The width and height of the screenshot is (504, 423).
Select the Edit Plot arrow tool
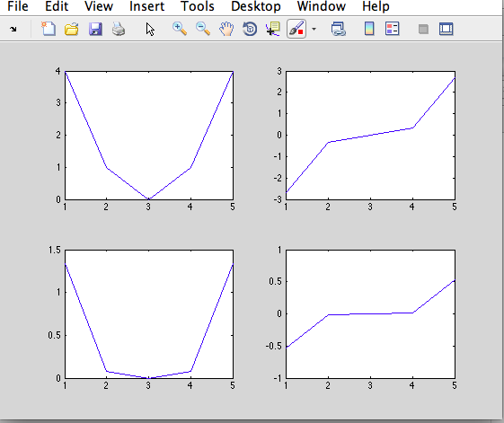pos(150,30)
